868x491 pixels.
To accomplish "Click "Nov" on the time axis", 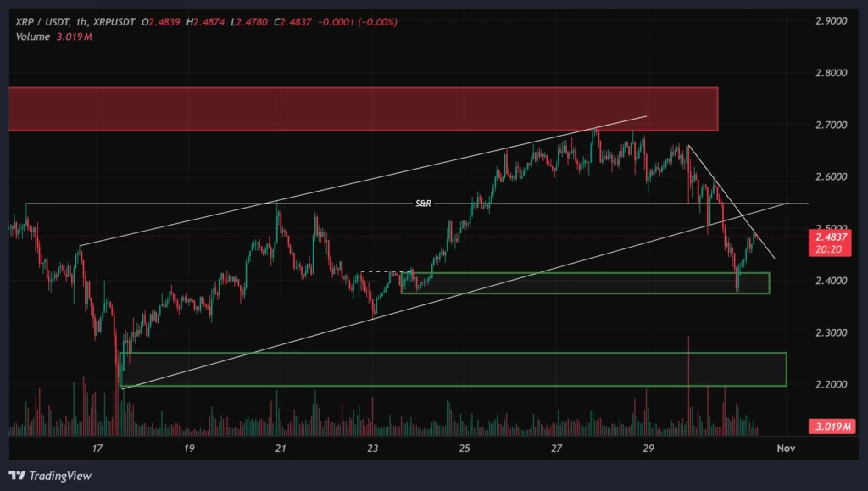I will pyautogui.click(x=786, y=447).
